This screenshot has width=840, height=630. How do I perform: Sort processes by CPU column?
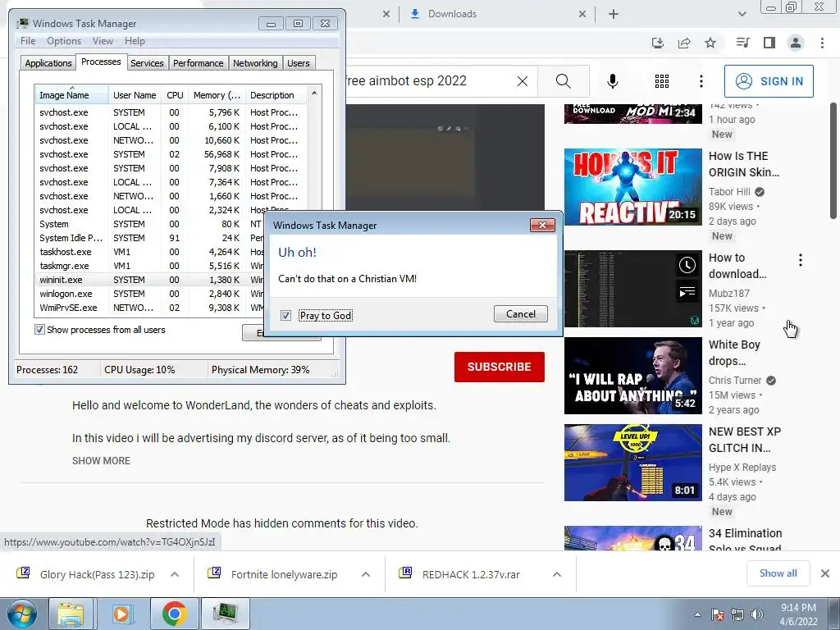pyautogui.click(x=175, y=95)
